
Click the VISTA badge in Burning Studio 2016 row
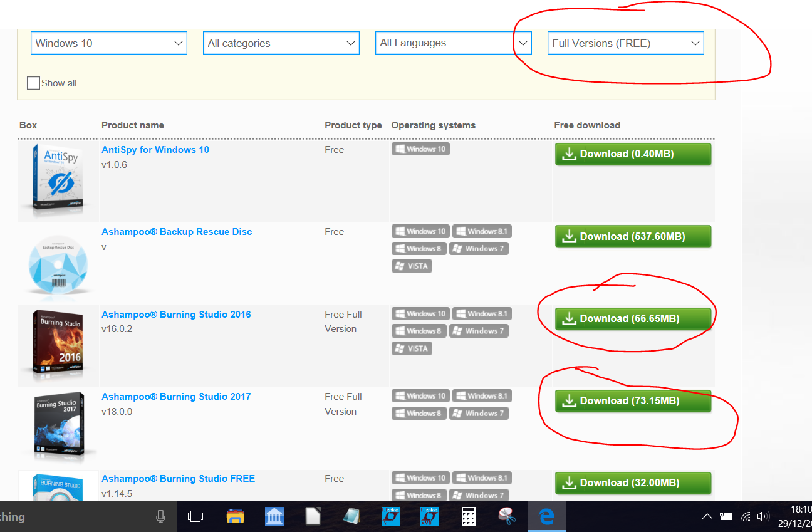(x=412, y=348)
